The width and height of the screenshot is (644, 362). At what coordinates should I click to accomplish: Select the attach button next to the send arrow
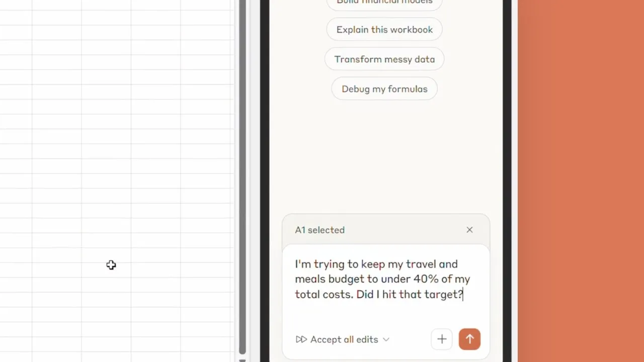[441, 339]
